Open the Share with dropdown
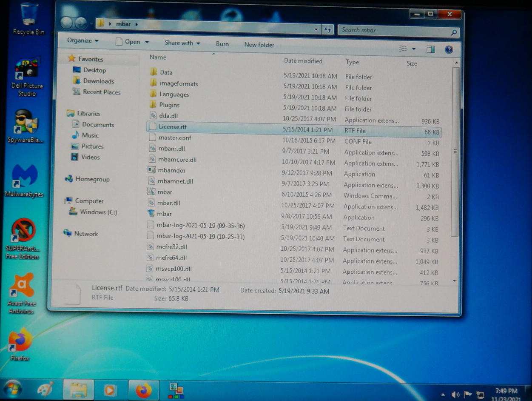The width and height of the screenshot is (532, 401). pos(182,43)
